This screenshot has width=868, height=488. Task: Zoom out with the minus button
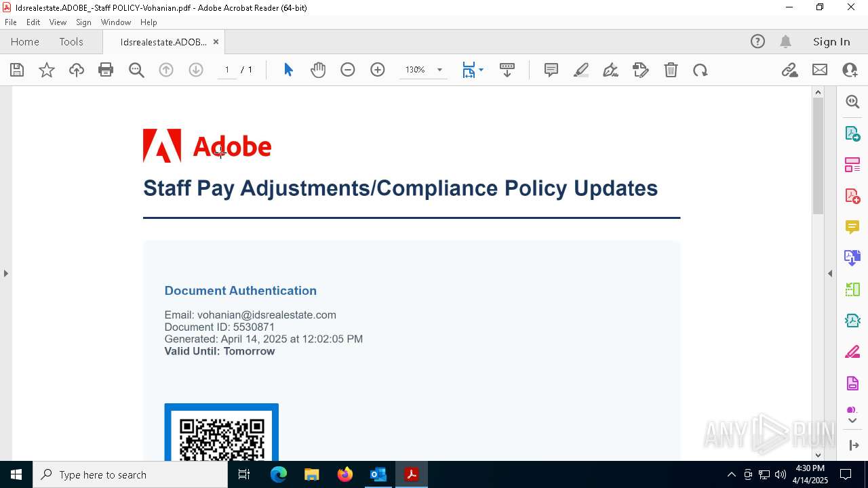pos(348,70)
